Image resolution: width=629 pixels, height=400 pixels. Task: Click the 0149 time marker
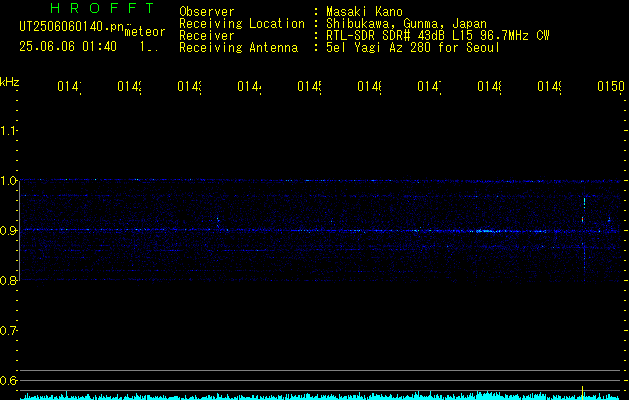tap(549, 86)
